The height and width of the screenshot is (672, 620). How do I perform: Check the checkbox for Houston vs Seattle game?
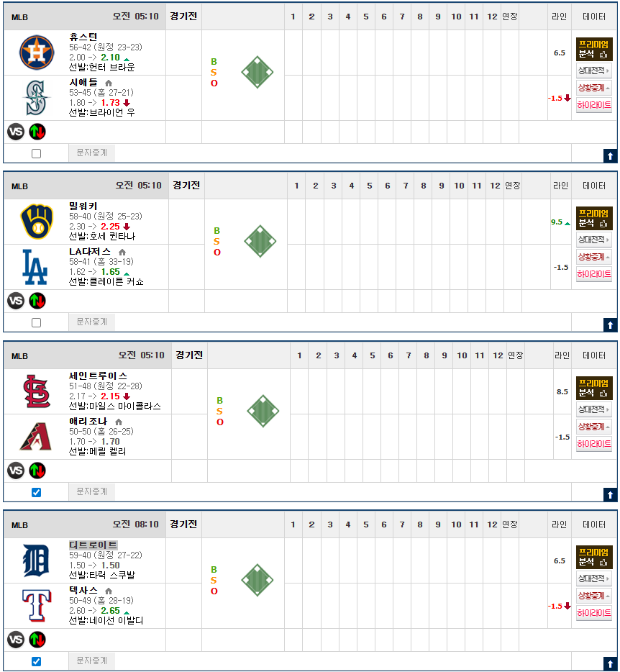tap(37, 153)
